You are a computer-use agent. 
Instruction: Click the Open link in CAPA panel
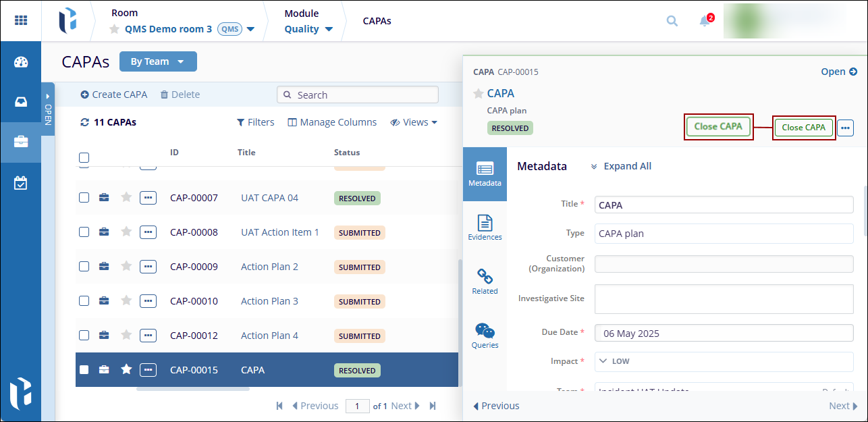838,72
